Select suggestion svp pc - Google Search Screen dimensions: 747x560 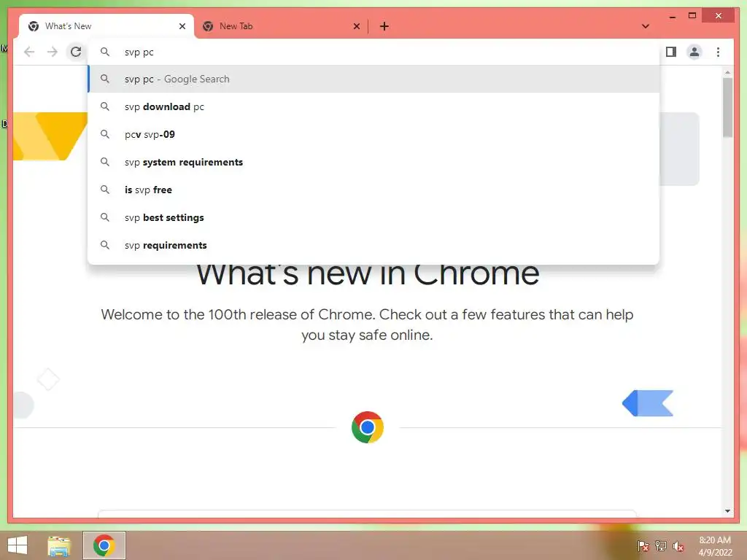pos(373,79)
